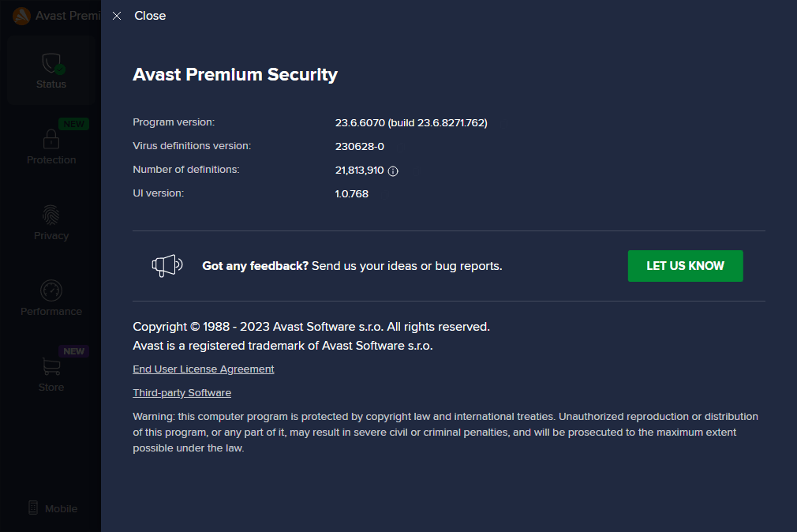797x532 pixels.
Task: Select the program version number 23.6.6070
Action: [x=360, y=122]
